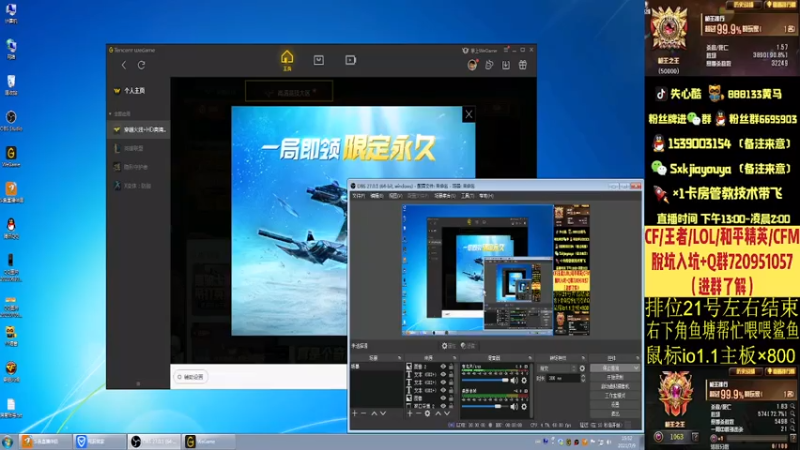Open OBS 场景集合 menu
This screenshot has height=450, width=800.
(x=444, y=196)
